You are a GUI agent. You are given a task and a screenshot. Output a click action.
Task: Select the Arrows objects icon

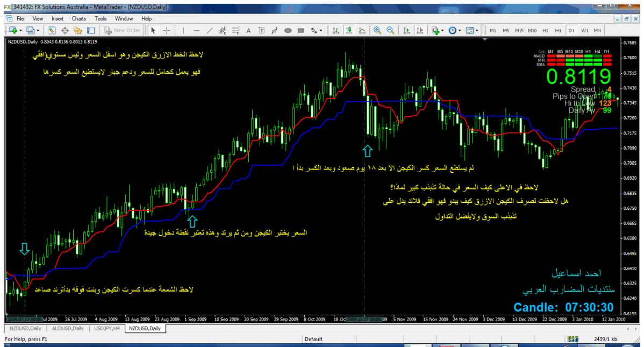(314, 31)
